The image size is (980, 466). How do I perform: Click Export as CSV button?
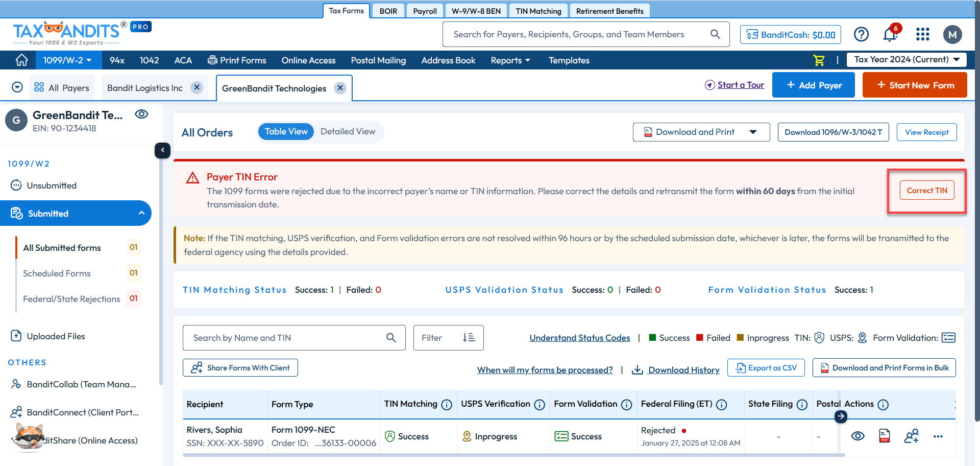pyautogui.click(x=766, y=368)
